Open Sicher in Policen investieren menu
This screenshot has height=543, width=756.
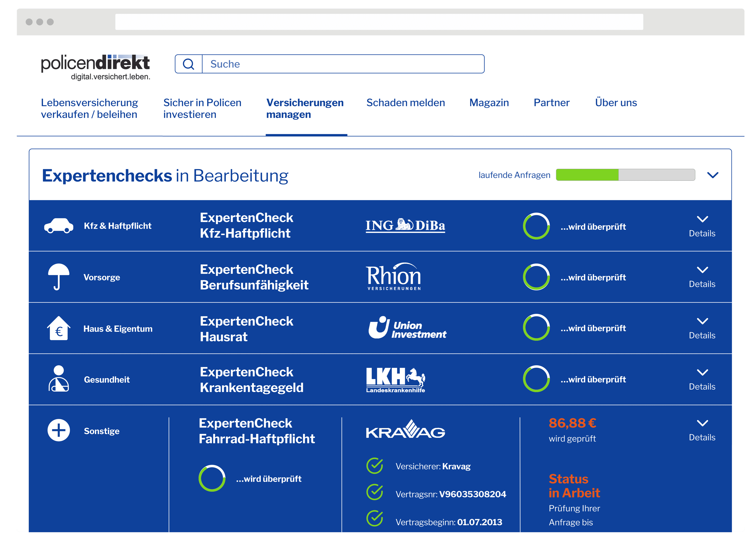[202, 108]
